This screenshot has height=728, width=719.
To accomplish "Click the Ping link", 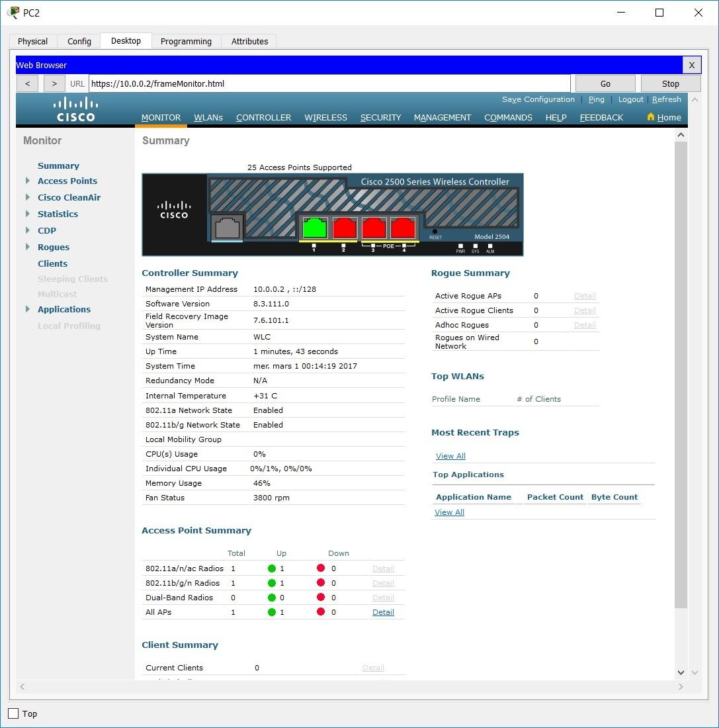I will [597, 99].
